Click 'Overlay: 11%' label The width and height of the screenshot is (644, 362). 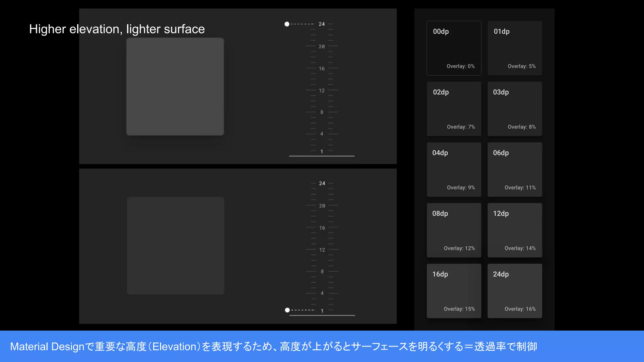tap(520, 187)
